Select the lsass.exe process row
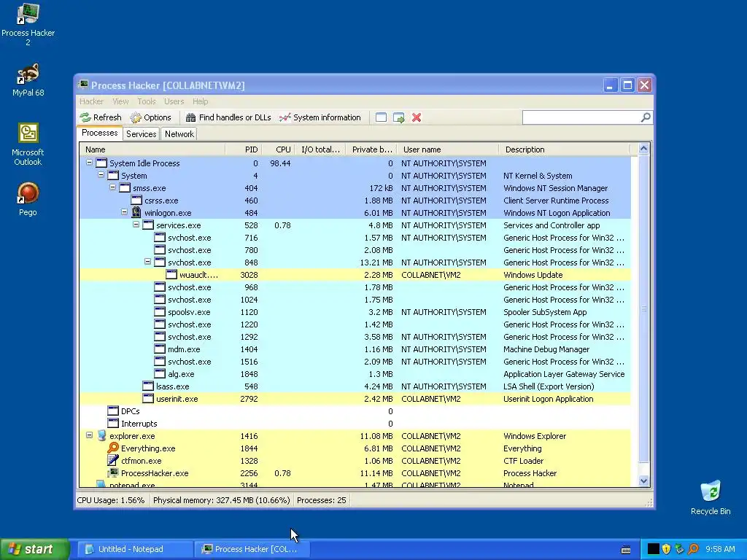The width and height of the screenshot is (747, 560). (355, 386)
